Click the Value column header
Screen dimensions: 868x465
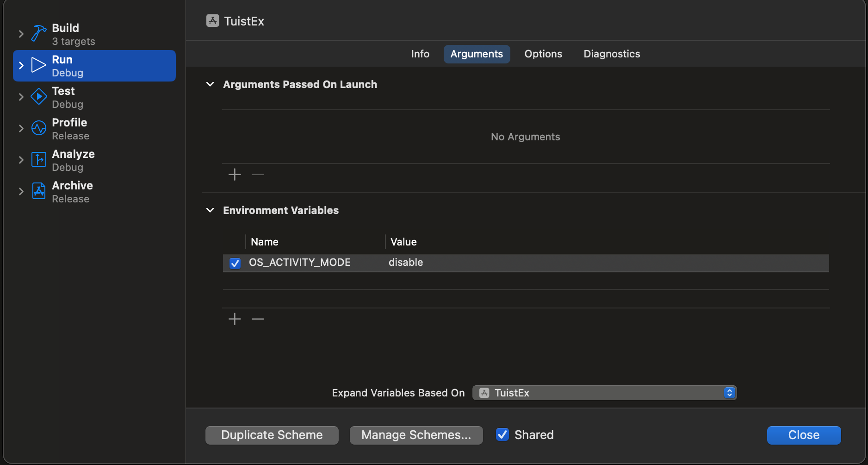[x=403, y=242]
